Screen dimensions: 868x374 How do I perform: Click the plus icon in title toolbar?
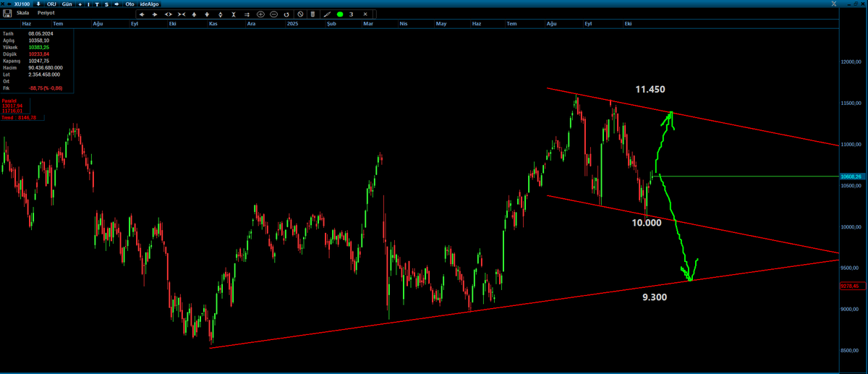pyautogui.click(x=80, y=4)
